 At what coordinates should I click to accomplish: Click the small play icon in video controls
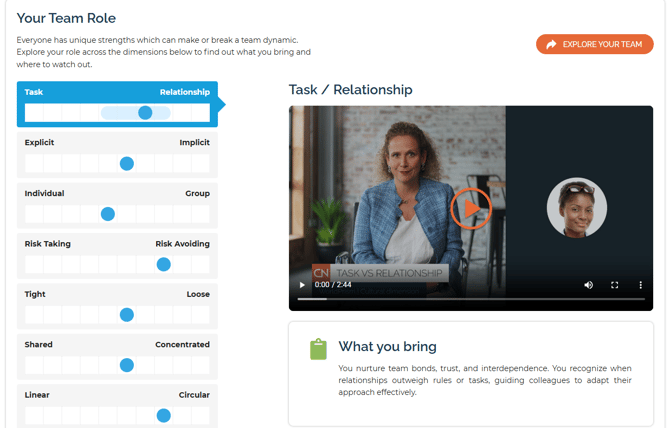coord(302,285)
